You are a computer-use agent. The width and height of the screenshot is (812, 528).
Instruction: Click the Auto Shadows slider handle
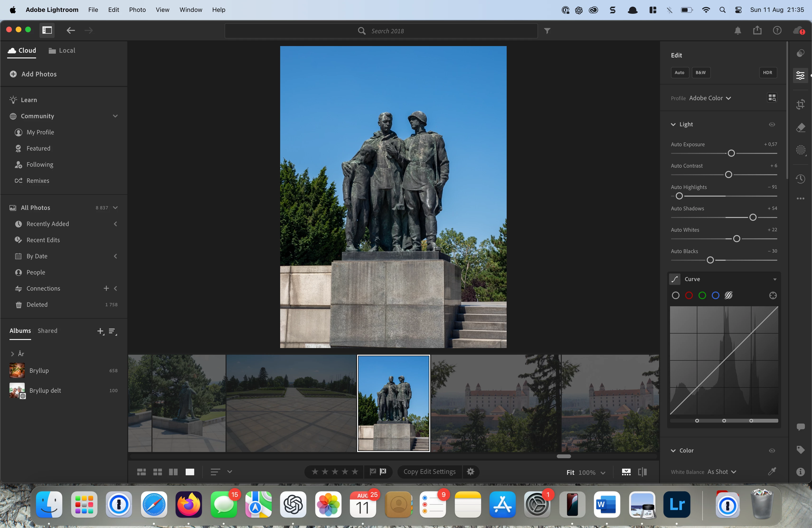(753, 218)
